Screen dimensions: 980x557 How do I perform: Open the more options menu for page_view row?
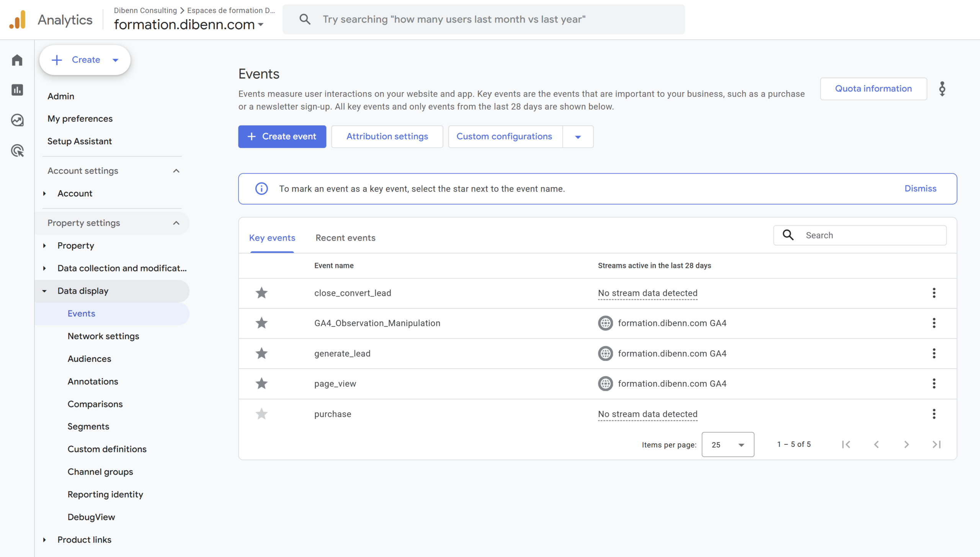coord(934,384)
